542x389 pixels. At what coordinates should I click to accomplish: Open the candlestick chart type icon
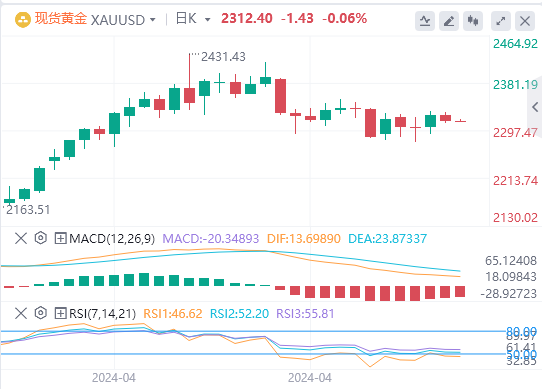coord(473,21)
